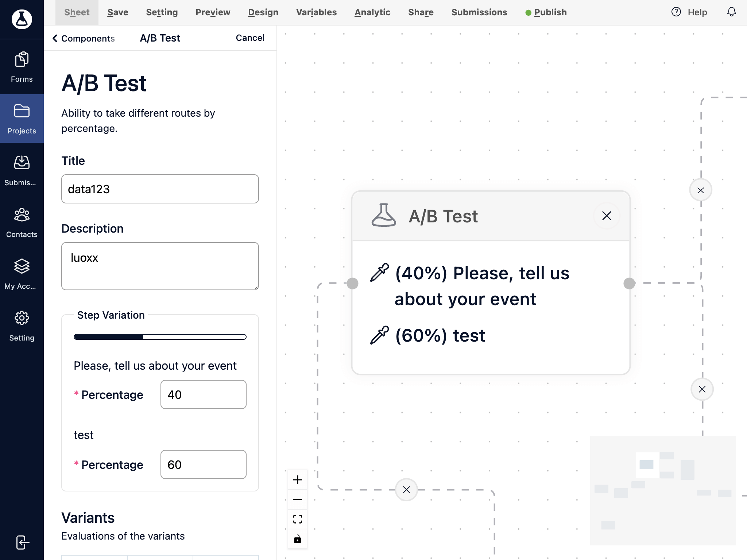747x560 pixels.
Task: Open the notifications bell
Action: pyautogui.click(x=732, y=12)
